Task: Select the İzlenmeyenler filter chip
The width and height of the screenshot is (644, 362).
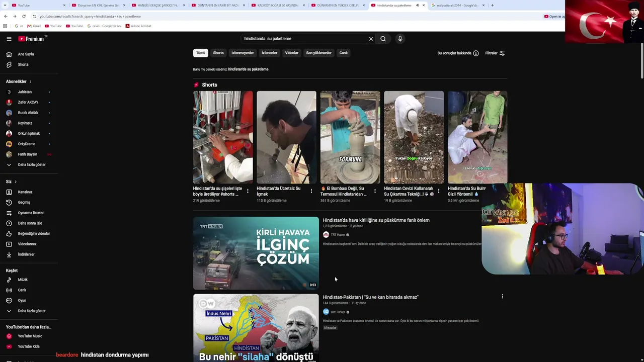Action: (x=243, y=53)
